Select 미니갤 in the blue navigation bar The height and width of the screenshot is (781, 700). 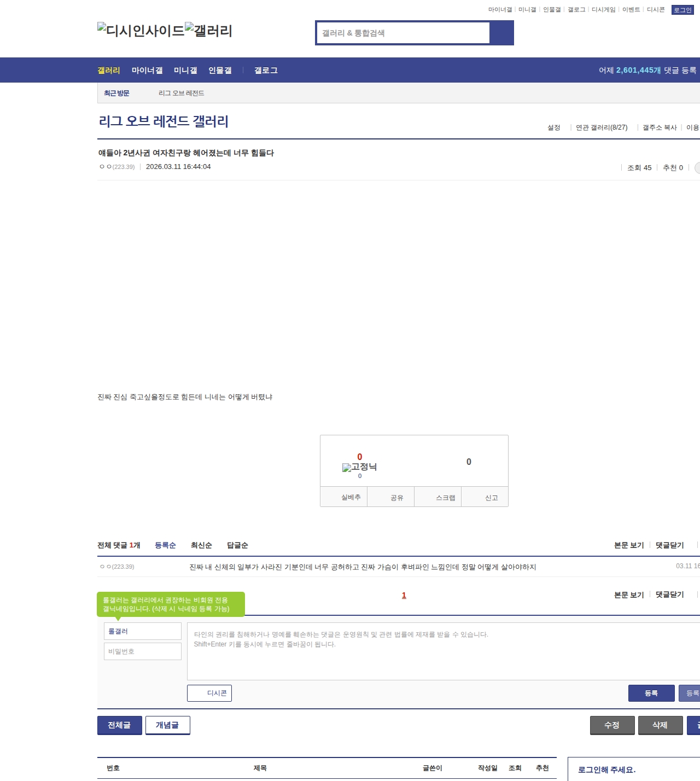click(185, 71)
